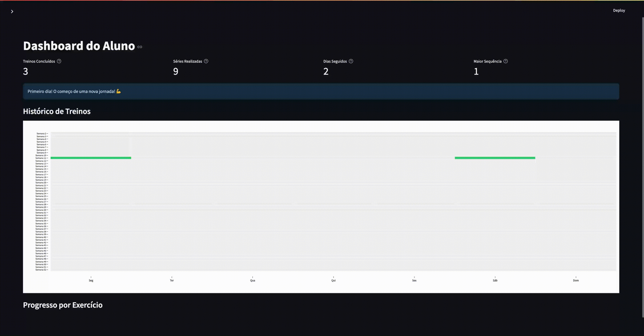Show help tooltip for Dias Seguidos

click(x=351, y=61)
